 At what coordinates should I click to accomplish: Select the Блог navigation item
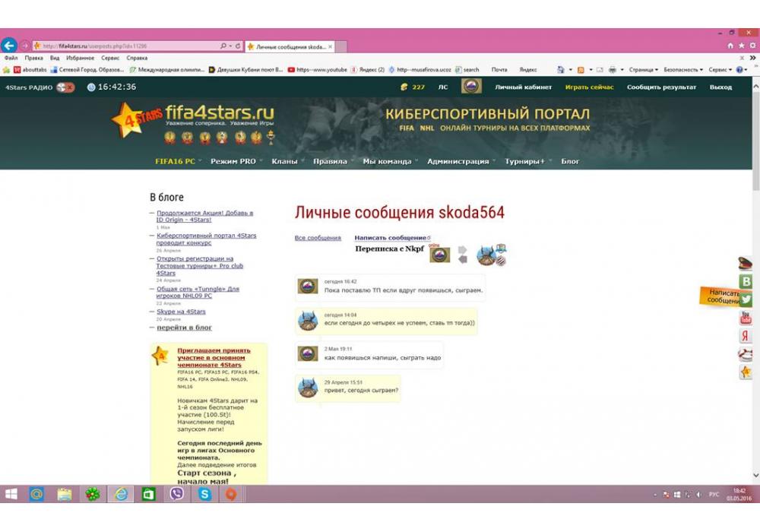[x=570, y=161]
